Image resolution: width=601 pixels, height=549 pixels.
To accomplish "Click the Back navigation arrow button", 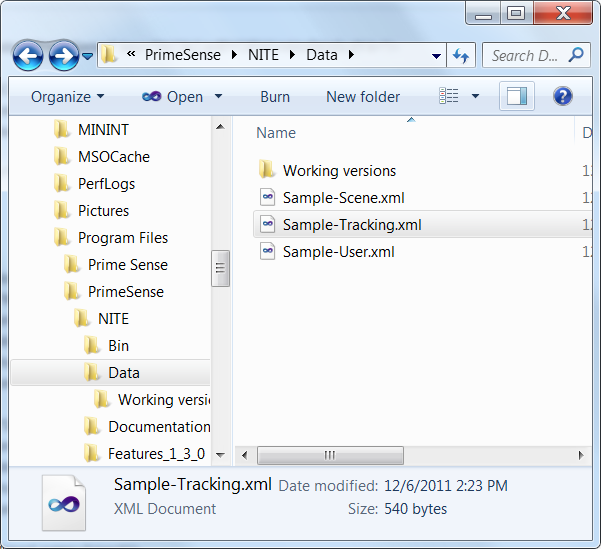I will point(28,56).
